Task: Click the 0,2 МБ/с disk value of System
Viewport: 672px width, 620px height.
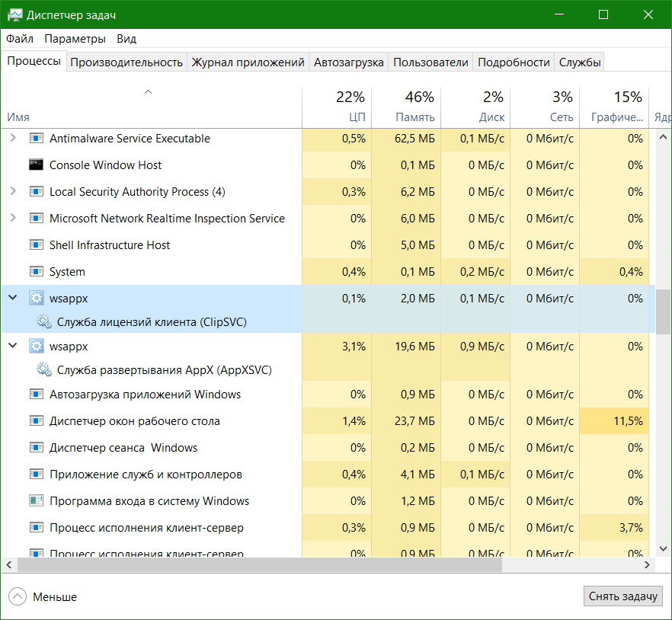Action: [x=482, y=272]
